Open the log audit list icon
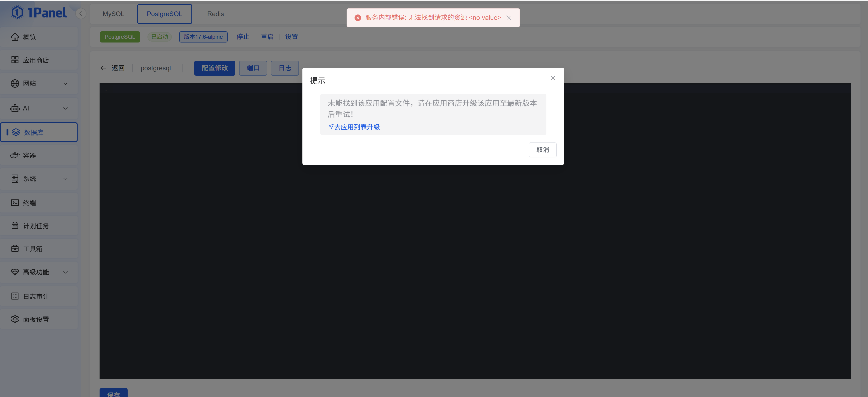The image size is (868, 397). click(x=15, y=296)
